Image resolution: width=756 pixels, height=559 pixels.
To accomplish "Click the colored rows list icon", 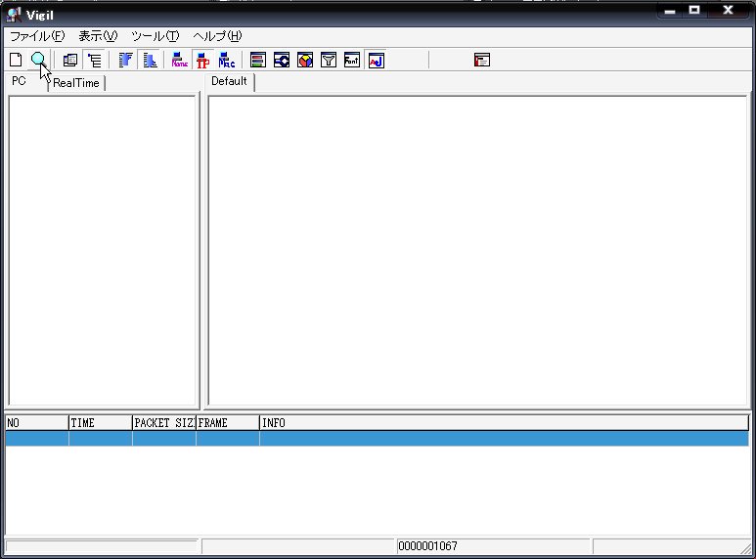I will click(x=258, y=61).
